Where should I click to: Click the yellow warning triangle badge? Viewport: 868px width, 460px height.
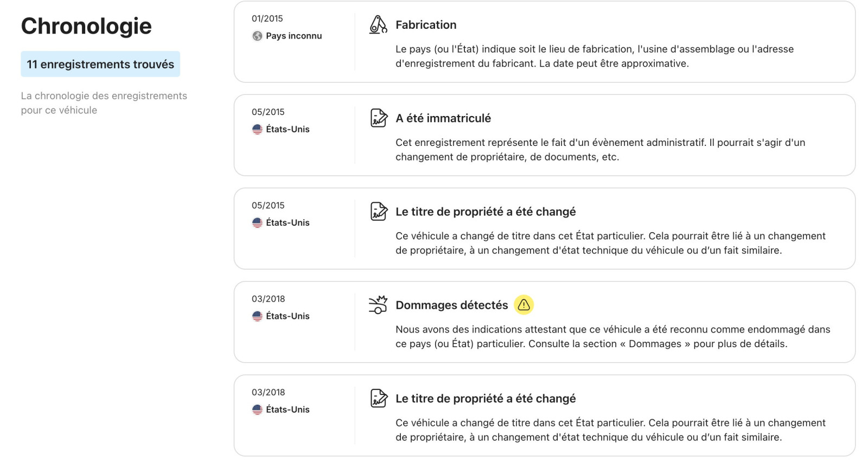coord(524,305)
